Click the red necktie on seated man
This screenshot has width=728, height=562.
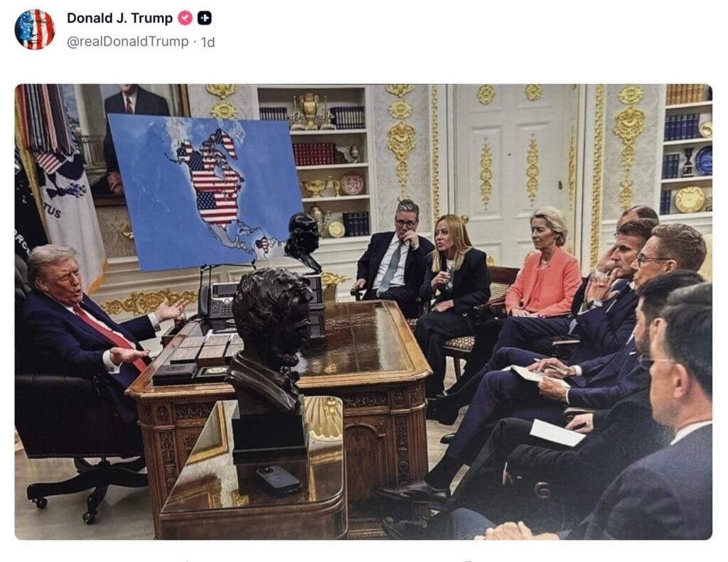pos(108,334)
